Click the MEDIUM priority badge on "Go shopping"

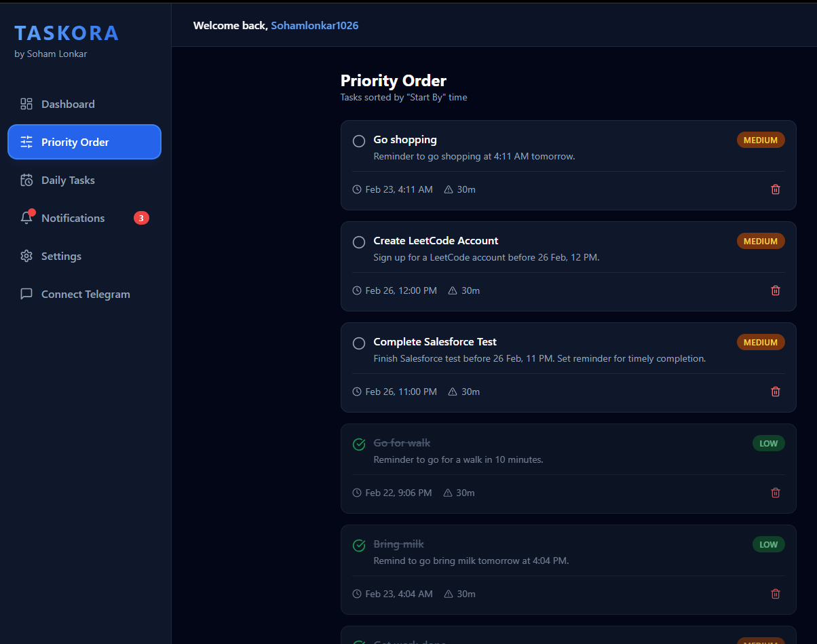[x=761, y=140]
